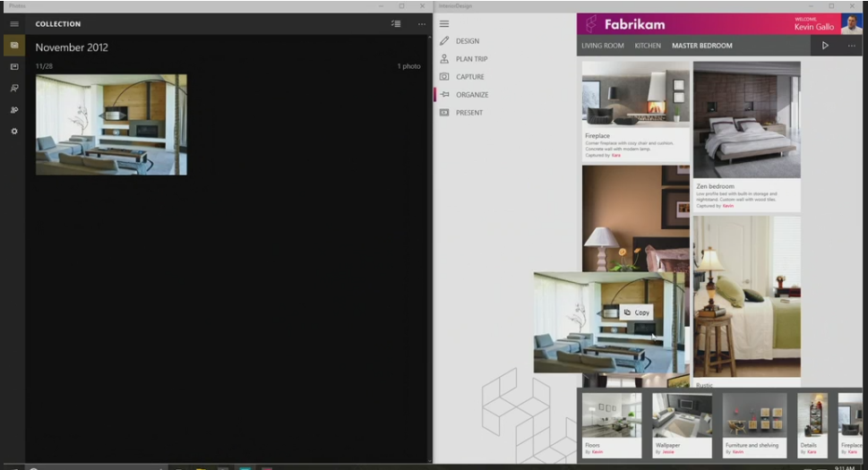868x470 pixels.
Task: Click the screen icon beside PRESENT
Action: coord(444,112)
